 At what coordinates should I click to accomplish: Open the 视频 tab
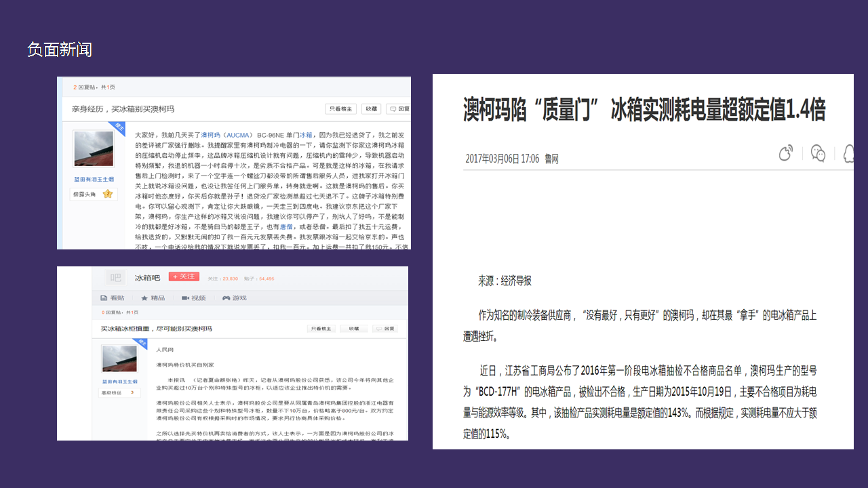point(193,298)
